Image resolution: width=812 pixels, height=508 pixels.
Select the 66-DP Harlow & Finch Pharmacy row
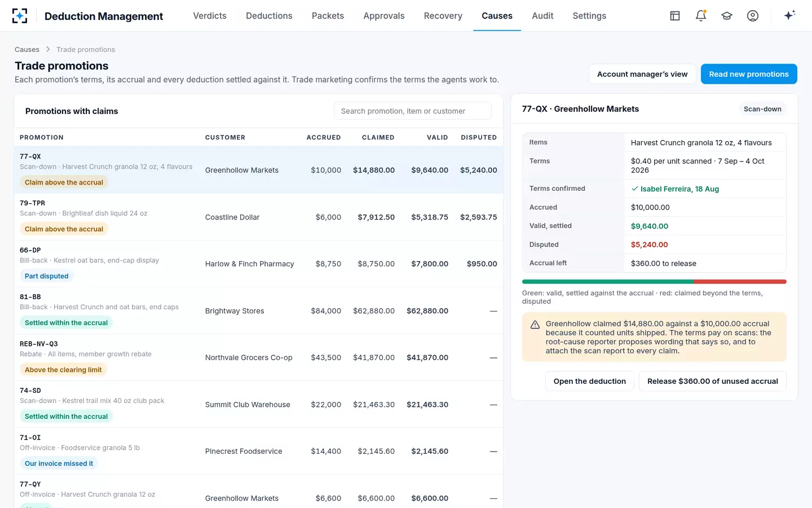[258, 264]
